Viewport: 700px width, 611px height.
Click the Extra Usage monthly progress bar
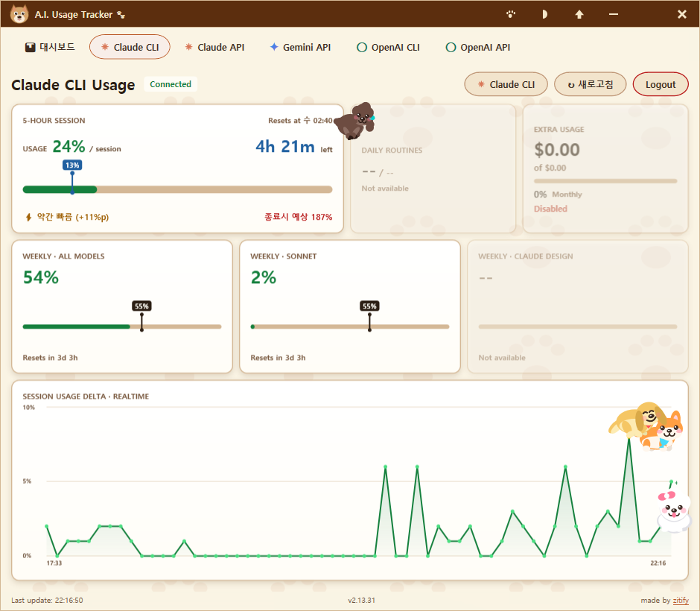coord(605,181)
